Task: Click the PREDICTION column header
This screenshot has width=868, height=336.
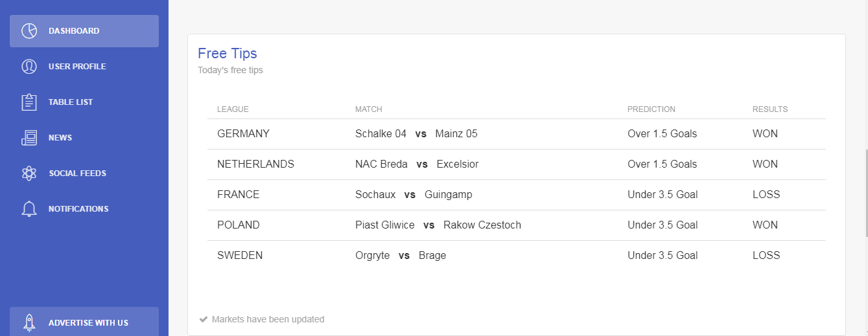Action: coord(651,109)
